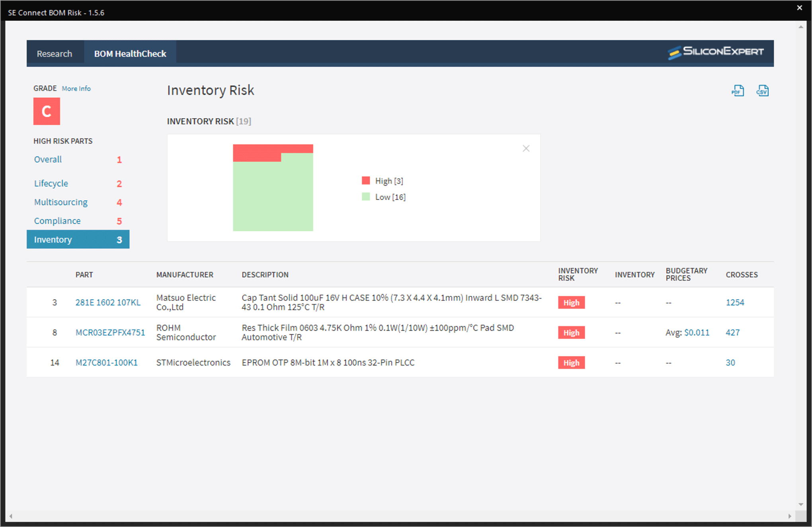Click the red High legend swatch
812x527 pixels.
366,180
